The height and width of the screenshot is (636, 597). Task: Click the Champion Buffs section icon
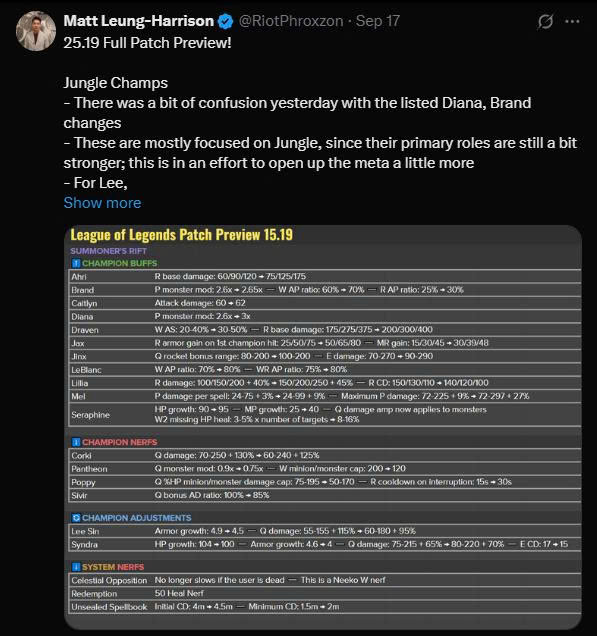pos(76,263)
